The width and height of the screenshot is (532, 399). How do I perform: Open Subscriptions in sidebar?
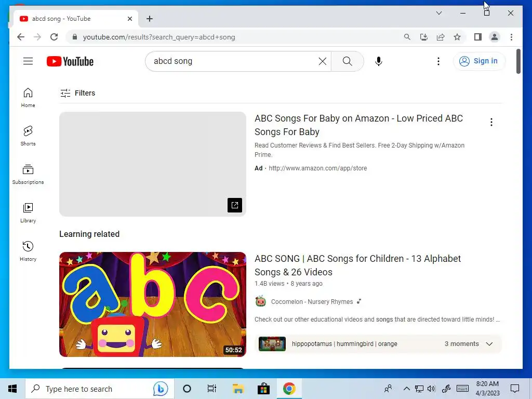coord(28,175)
